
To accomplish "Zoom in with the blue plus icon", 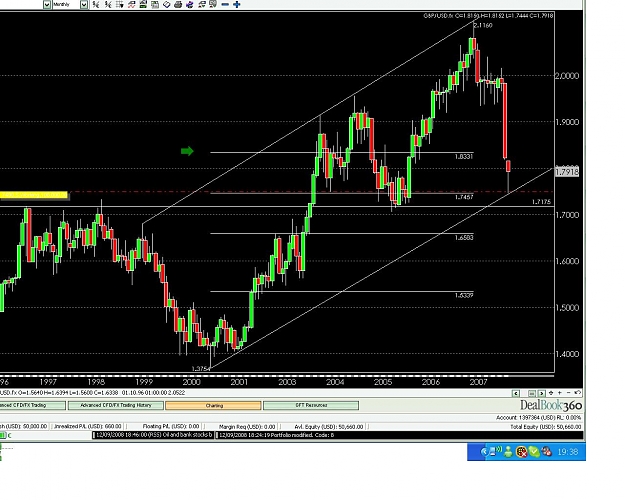I will coord(237,4).
